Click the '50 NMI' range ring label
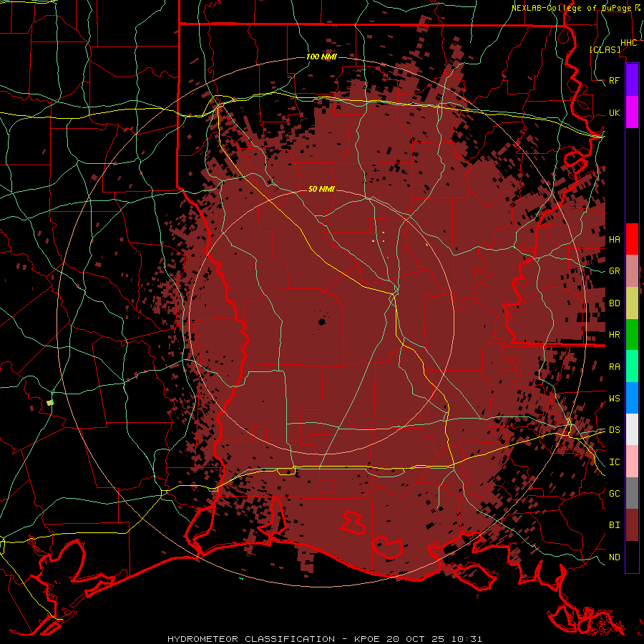The image size is (644, 644). tap(321, 189)
